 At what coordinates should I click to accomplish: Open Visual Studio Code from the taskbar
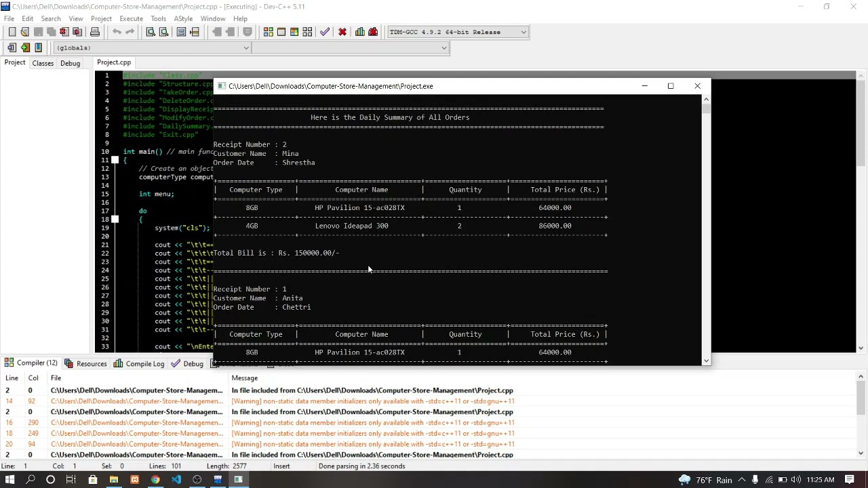coord(176,480)
